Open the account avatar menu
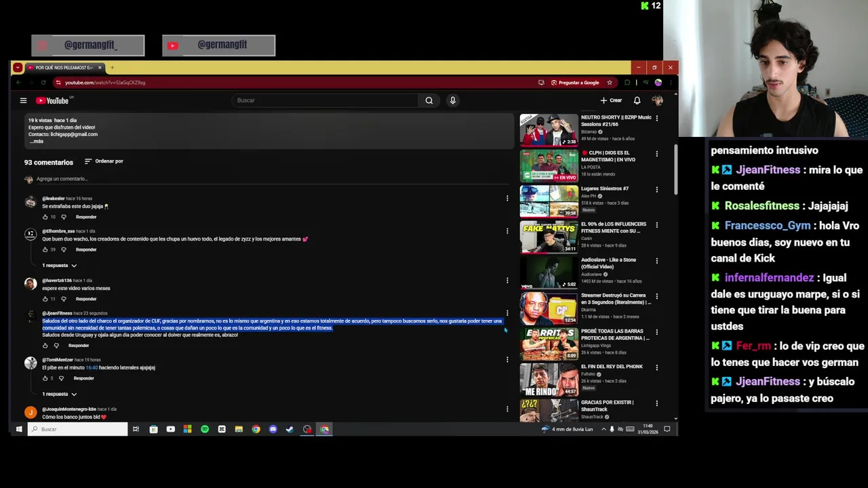Viewport: 868px width, 488px height. tap(656, 100)
